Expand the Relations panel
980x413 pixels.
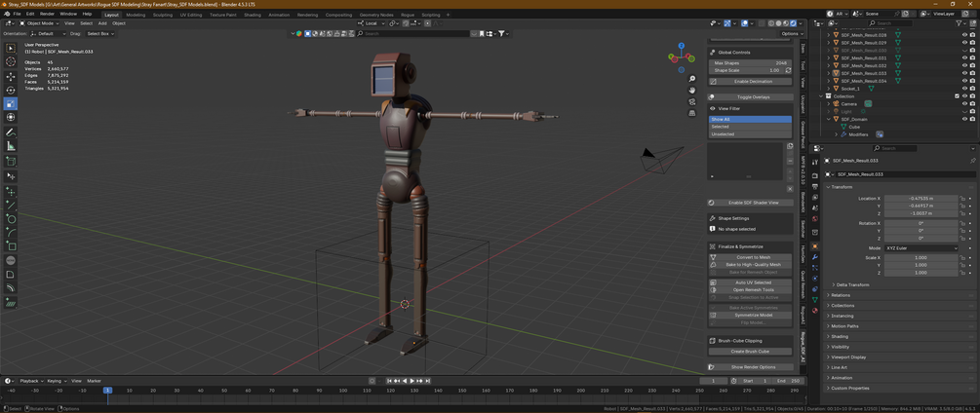[x=841, y=295]
